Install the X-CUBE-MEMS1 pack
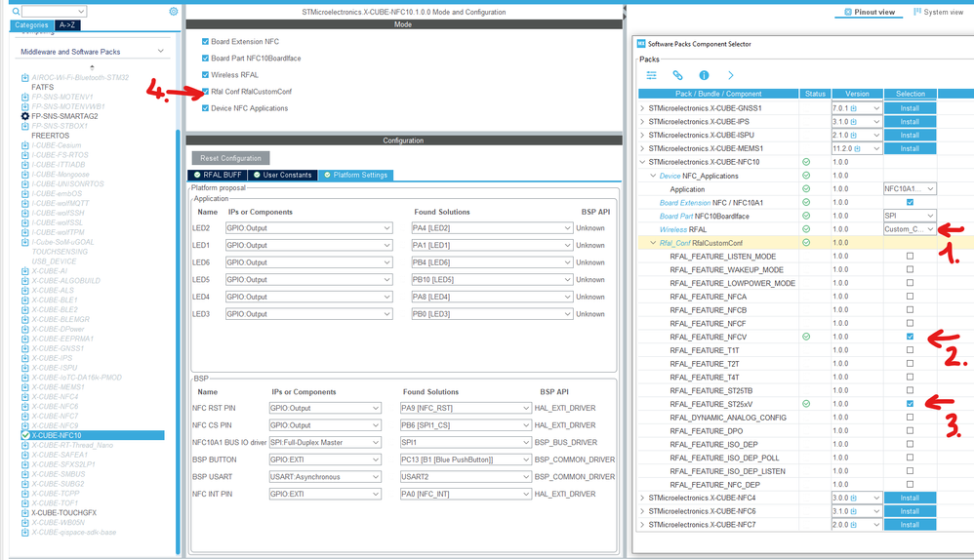This screenshot has height=560, width=974. click(x=910, y=148)
